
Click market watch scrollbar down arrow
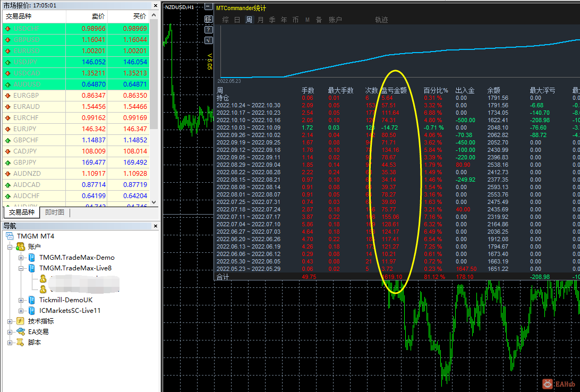[154, 202]
